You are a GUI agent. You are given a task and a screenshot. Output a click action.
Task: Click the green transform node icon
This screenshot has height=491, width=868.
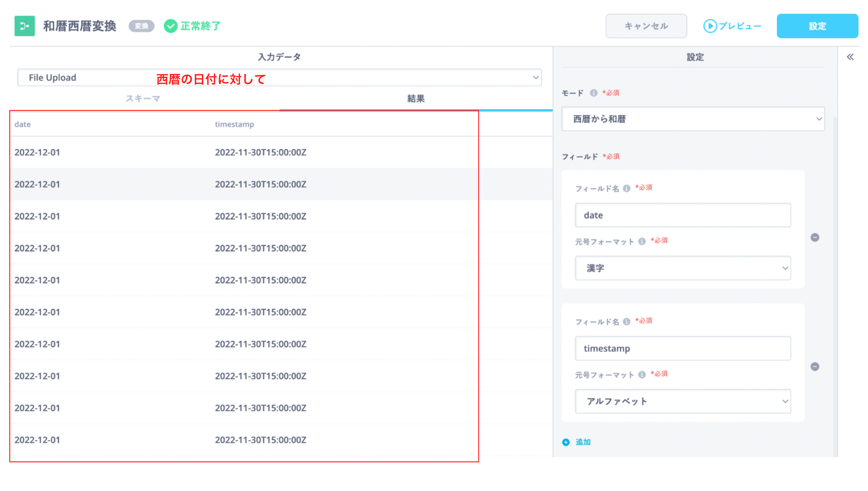pos(24,26)
